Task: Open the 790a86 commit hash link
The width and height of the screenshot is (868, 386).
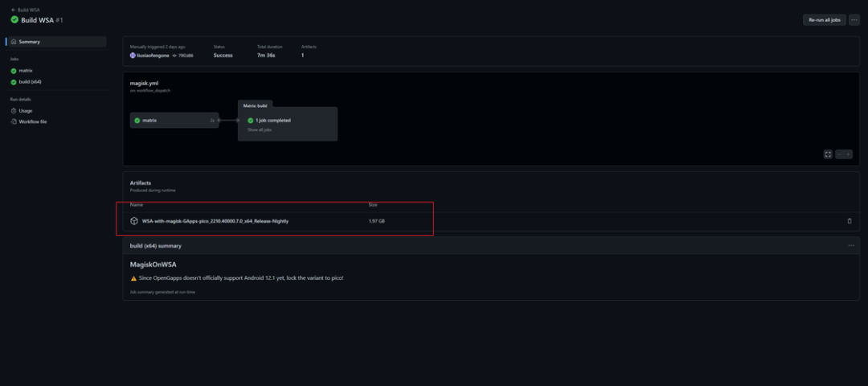Action: (186, 55)
